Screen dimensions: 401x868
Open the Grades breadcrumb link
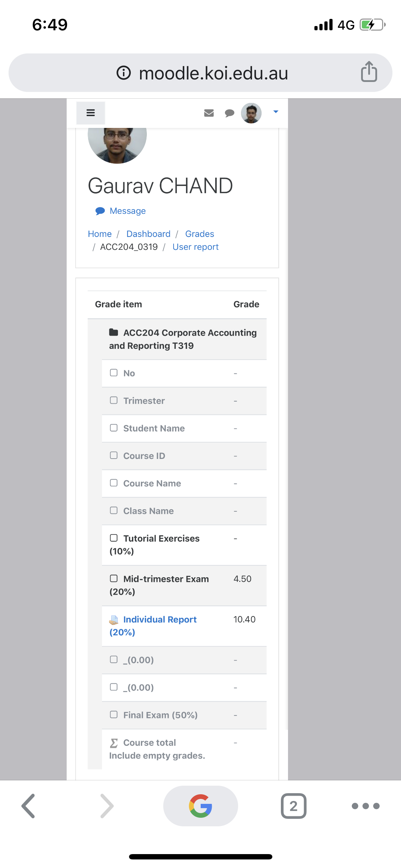[200, 234]
